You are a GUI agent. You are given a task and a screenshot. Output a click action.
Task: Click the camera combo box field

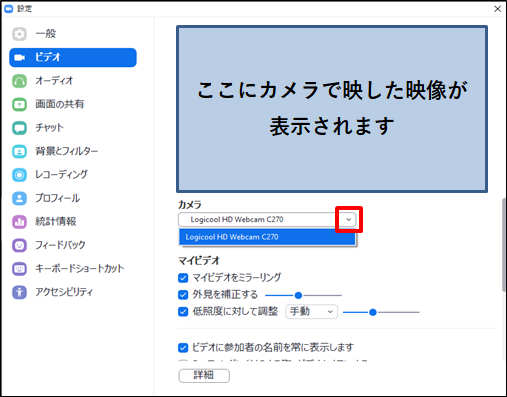pos(267,220)
